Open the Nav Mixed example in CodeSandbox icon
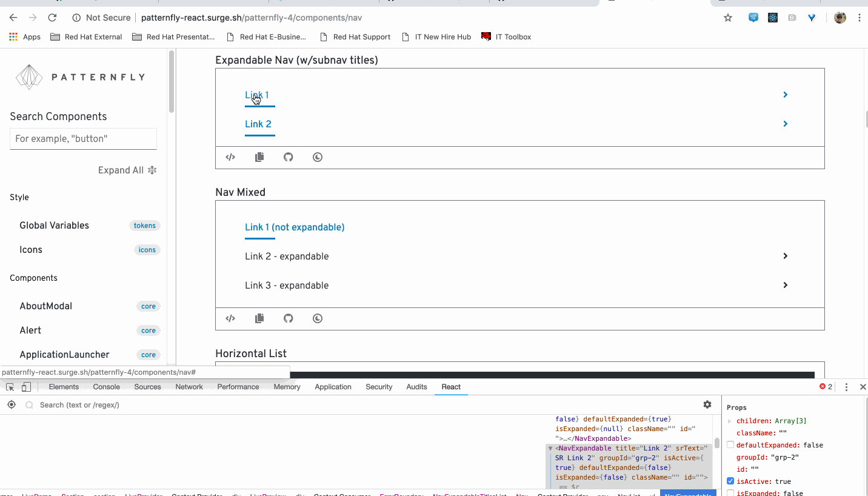This screenshot has width=868, height=496. pos(318,318)
